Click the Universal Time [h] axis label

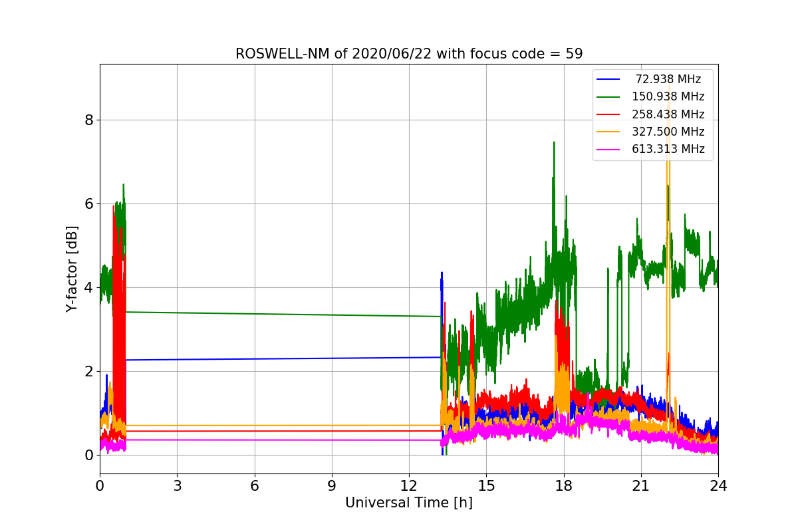[409, 503]
